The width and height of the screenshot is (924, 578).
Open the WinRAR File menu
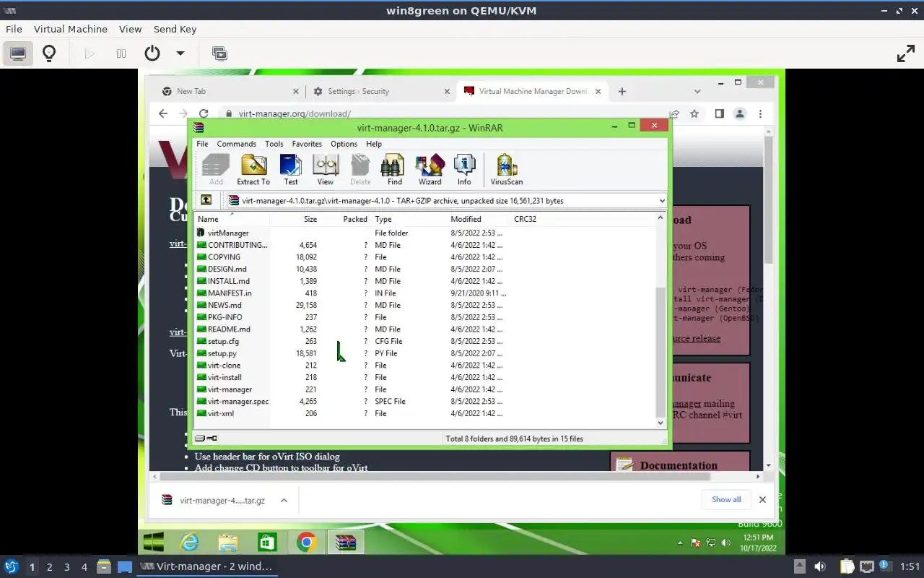202,144
